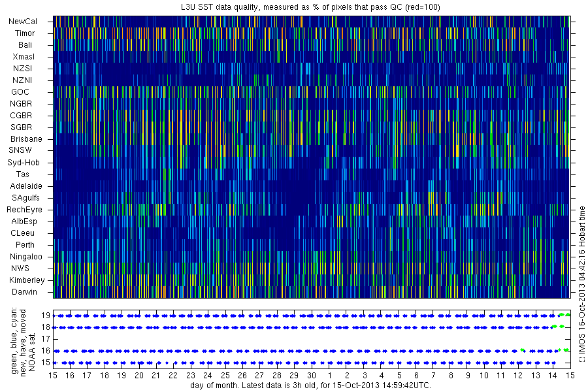Select the RechEyre region label

click(24, 209)
